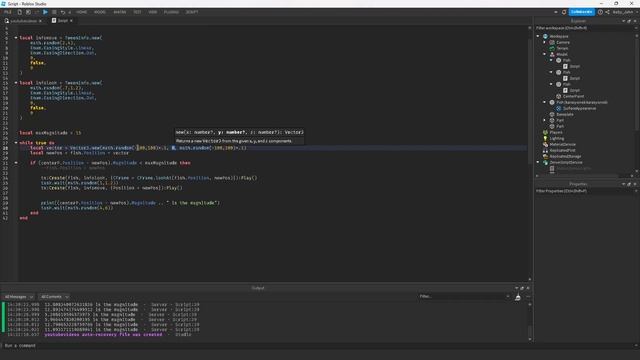This screenshot has height=360, width=640.
Task: Open the All Messages dropdown in Output
Action: click(x=18, y=297)
